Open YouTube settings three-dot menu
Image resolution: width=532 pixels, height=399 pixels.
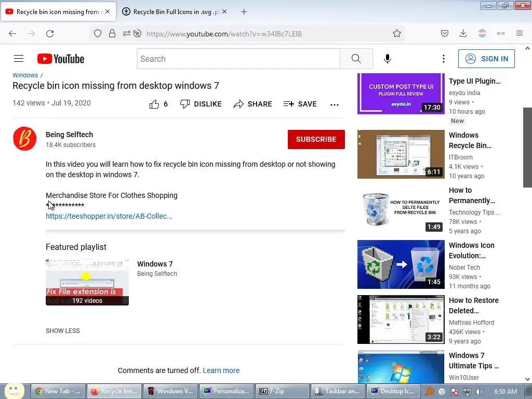pos(444,59)
